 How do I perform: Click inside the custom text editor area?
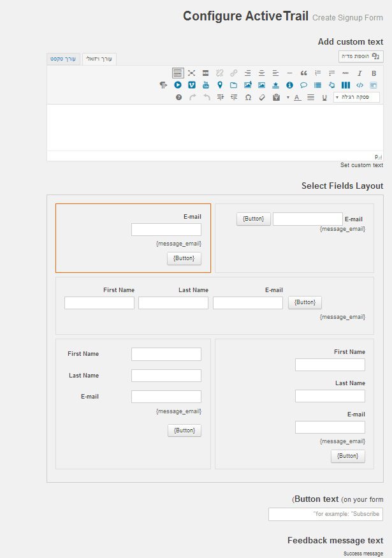point(215,128)
